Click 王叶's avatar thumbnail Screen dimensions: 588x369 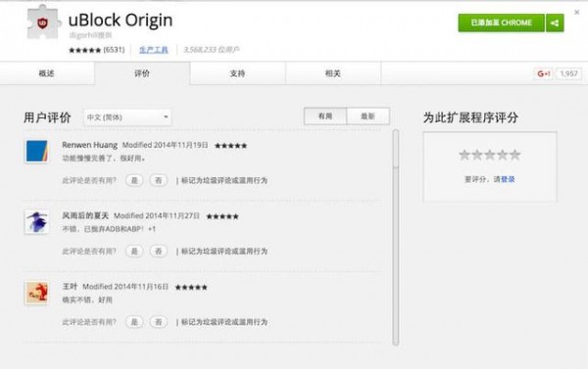click(x=37, y=293)
